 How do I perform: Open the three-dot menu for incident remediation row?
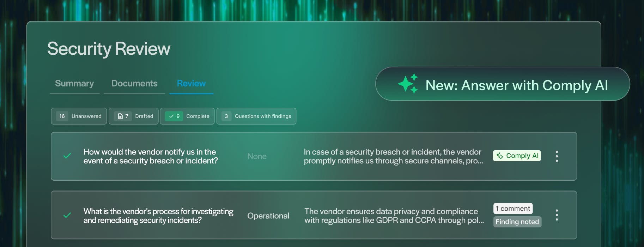click(x=557, y=215)
